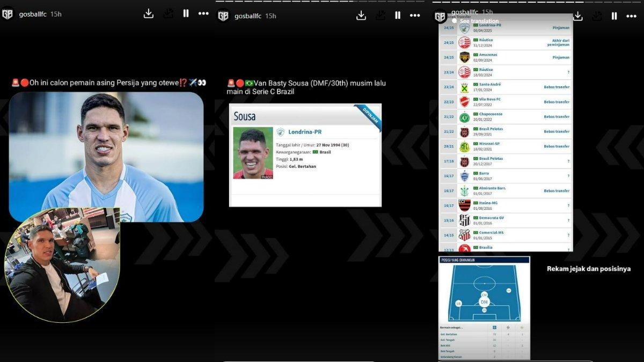The width and height of the screenshot is (644, 362).
Task: Click the dimmed save icon in the middle story
Action: (380, 16)
